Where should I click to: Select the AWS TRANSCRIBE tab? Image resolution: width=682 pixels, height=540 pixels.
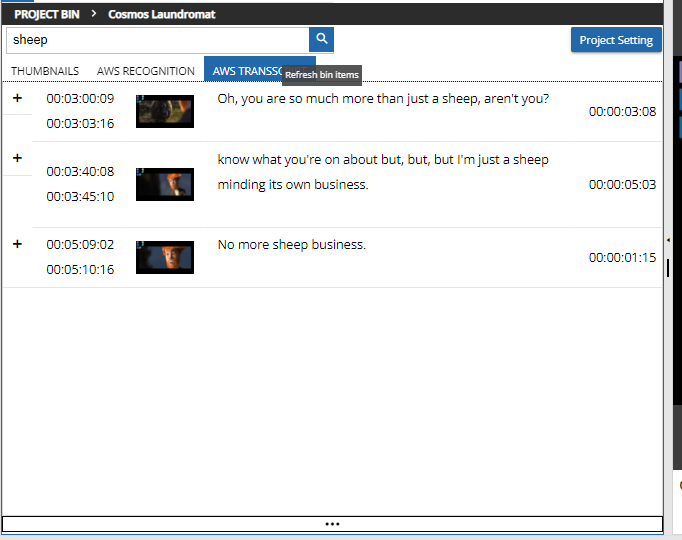(245, 71)
